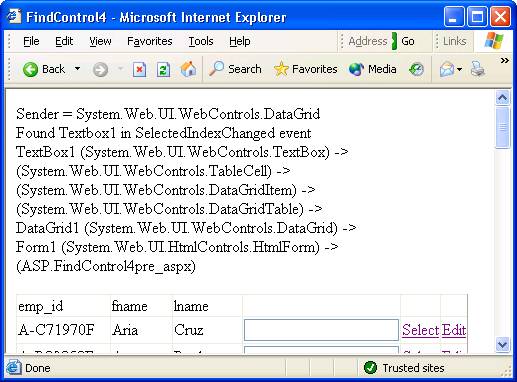Open the File menu
This screenshot has width=517, height=382.
click(x=31, y=41)
